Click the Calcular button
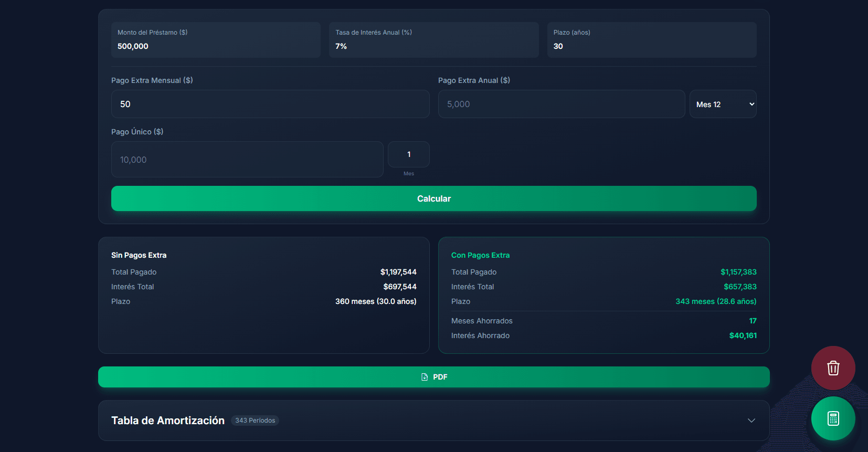 (x=434, y=198)
